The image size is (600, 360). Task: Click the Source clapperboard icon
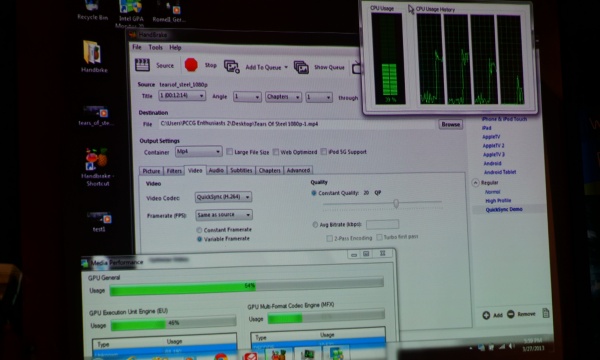142,65
